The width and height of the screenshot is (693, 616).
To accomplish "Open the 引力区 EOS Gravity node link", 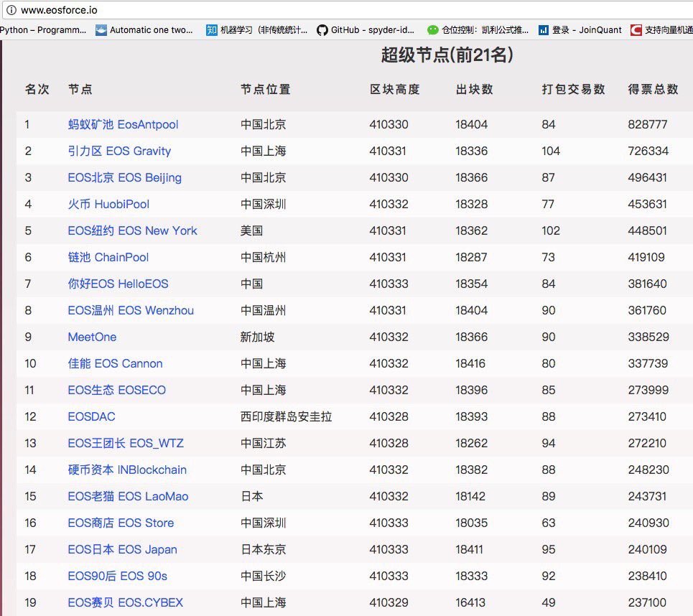I will point(119,151).
